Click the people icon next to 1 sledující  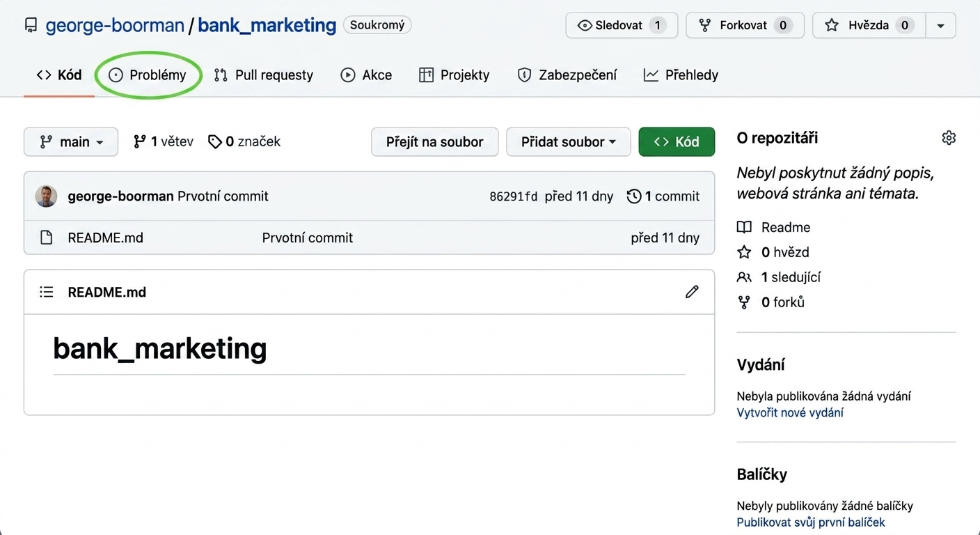pyautogui.click(x=744, y=277)
